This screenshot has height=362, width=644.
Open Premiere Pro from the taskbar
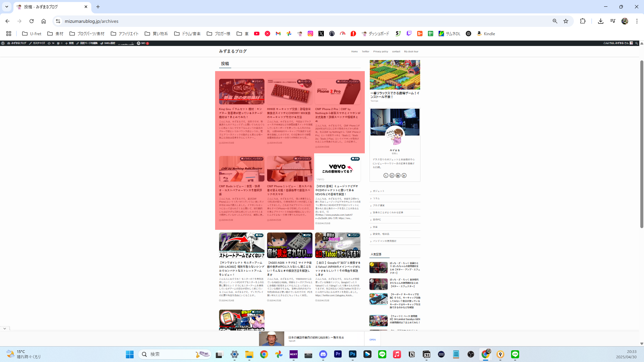[x=338, y=354]
